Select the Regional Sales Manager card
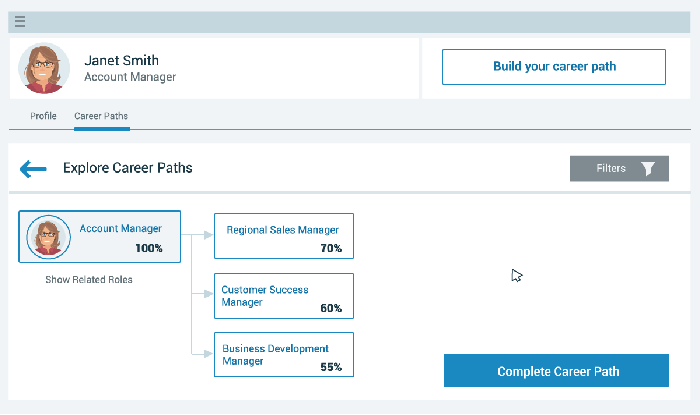 pyautogui.click(x=284, y=236)
